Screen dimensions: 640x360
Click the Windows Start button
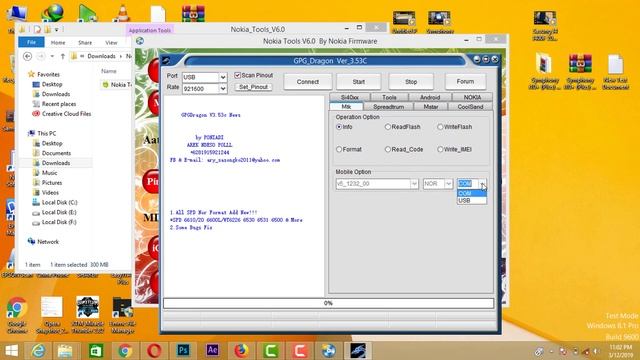11,351
